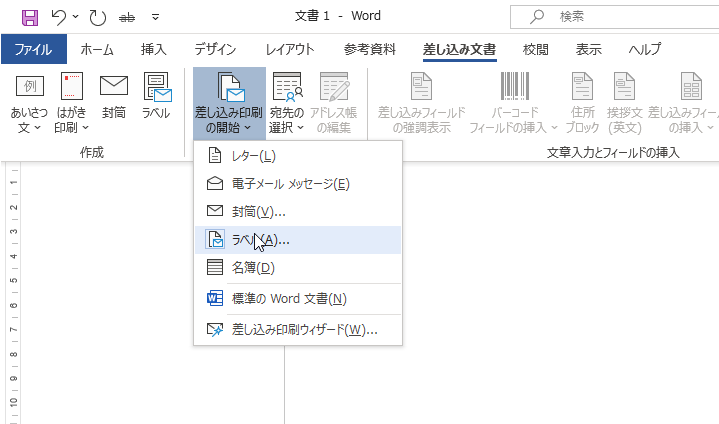Click the 挨拶文 (英文) greeting line icon
Screen dimensions: 719x424
[625, 104]
